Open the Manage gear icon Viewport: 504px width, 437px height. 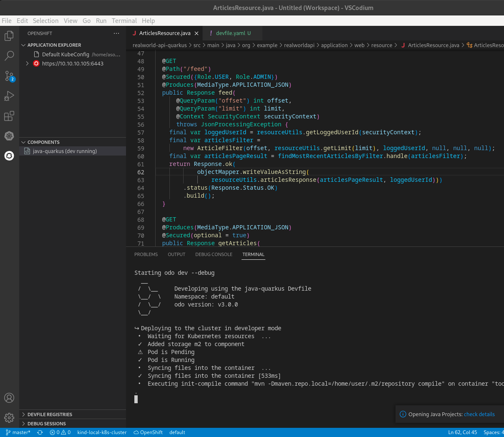[x=9, y=417]
